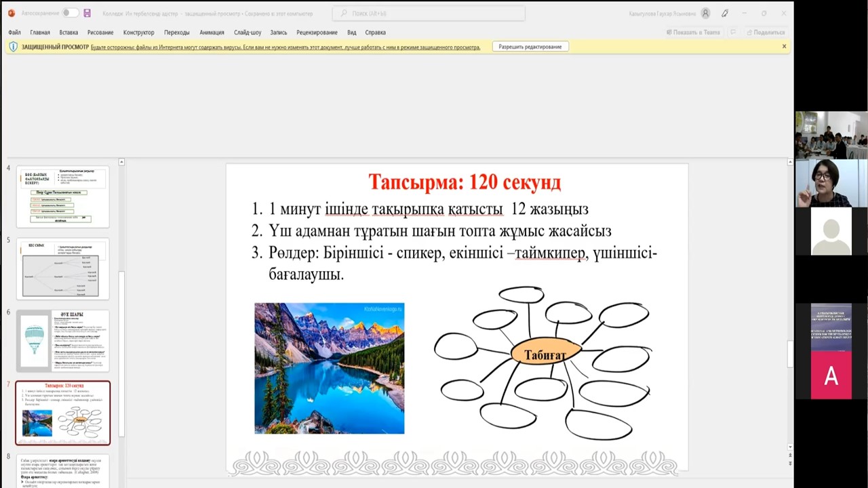Click the pen icon in the title bar

click(x=725, y=13)
